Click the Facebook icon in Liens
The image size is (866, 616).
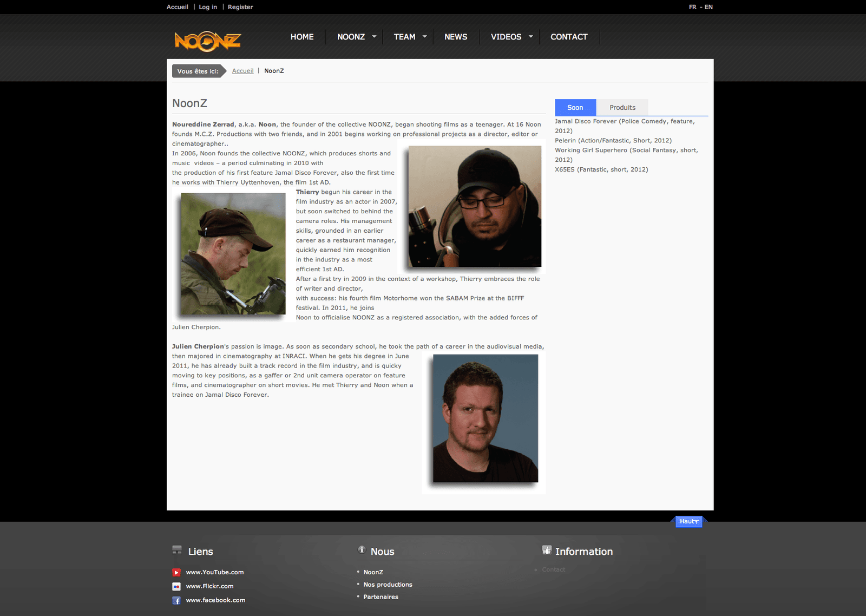176,600
